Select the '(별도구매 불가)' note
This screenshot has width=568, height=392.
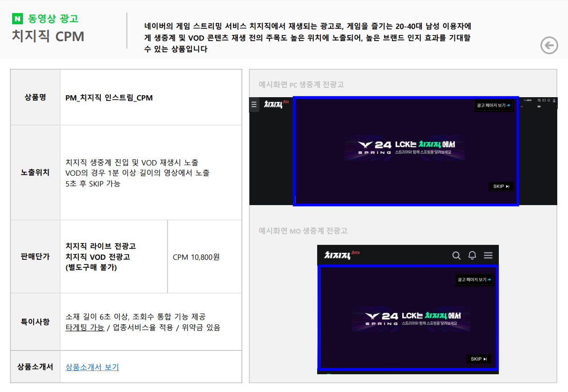pos(91,268)
